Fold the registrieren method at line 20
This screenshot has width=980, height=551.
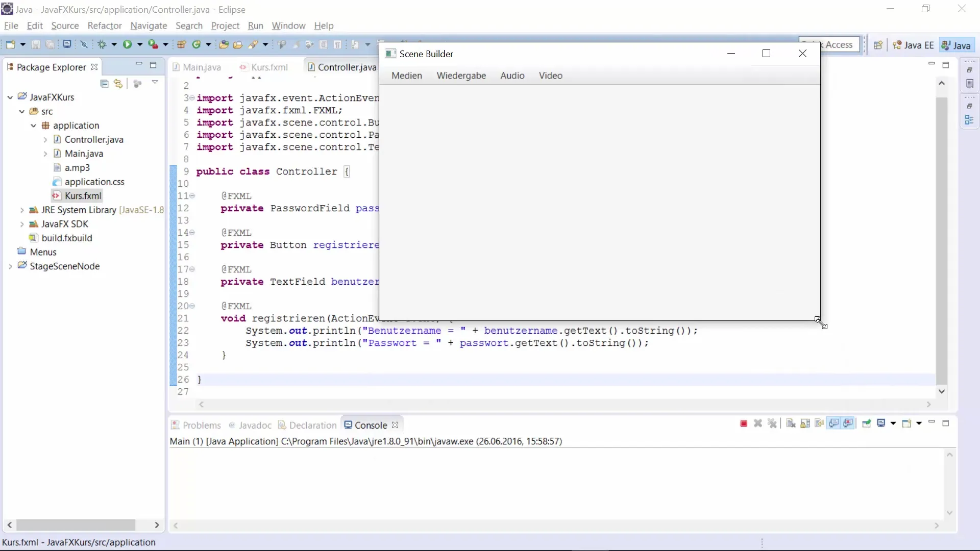coord(192,306)
